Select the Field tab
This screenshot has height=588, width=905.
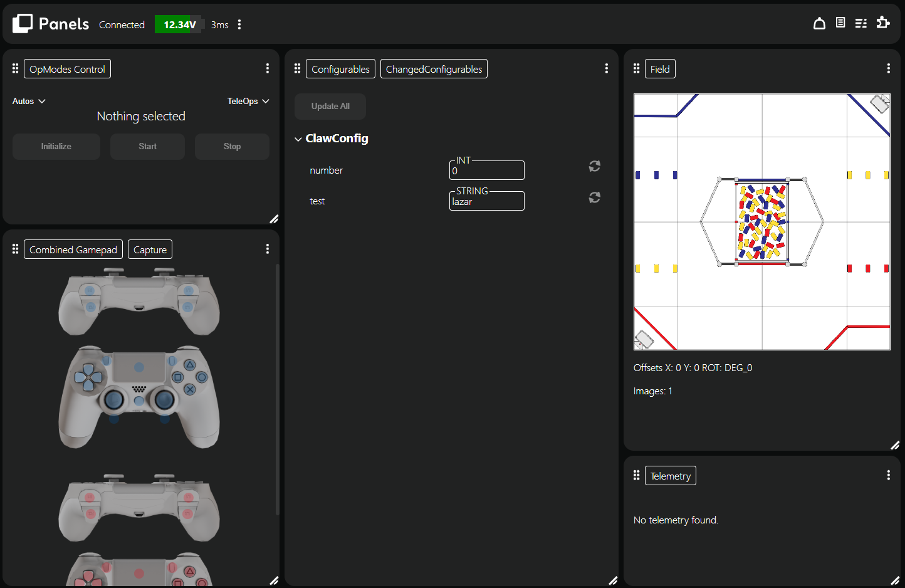(660, 69)
